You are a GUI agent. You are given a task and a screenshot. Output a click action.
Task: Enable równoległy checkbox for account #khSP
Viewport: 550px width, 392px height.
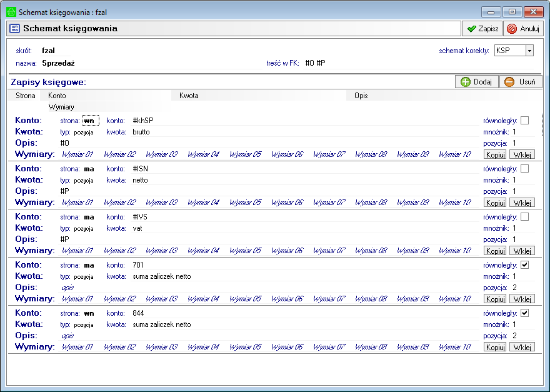coord(525,121)
